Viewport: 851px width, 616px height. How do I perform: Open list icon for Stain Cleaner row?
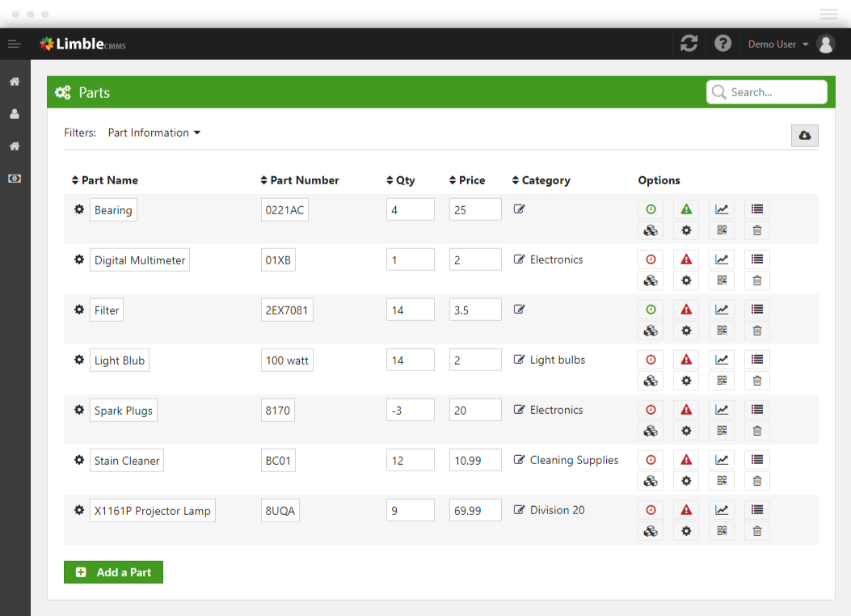757,460
